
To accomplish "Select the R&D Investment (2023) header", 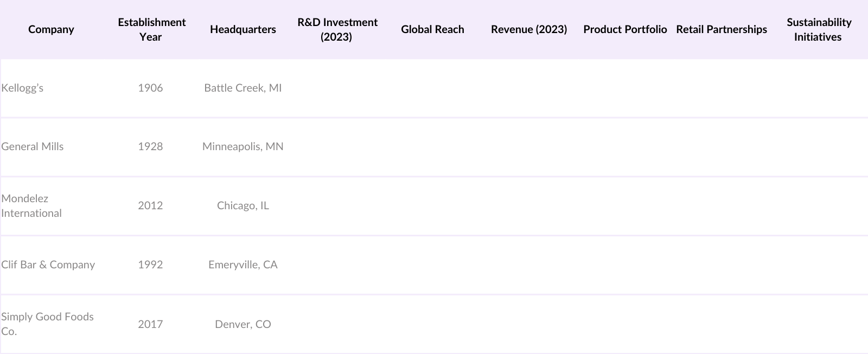I will coord(337,29).
